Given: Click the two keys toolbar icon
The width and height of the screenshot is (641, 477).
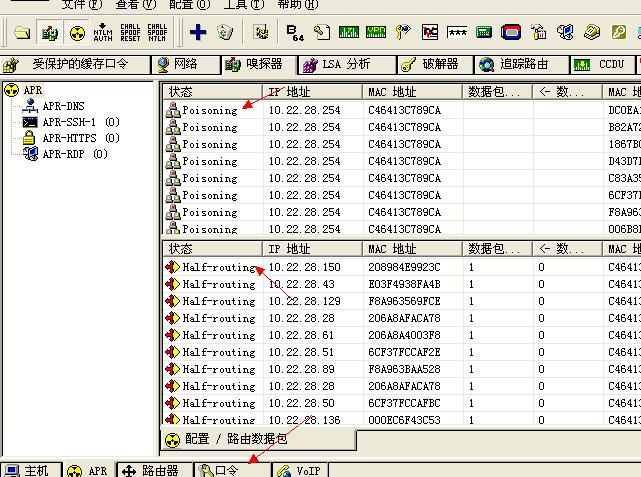Looking at the screenshot, I should click(x=403, y=32).
